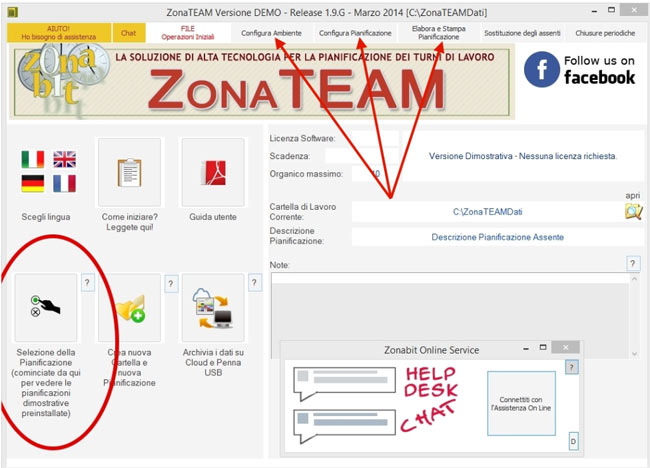
Task: Click the Facebook logo
Action: tap(542, 69)
